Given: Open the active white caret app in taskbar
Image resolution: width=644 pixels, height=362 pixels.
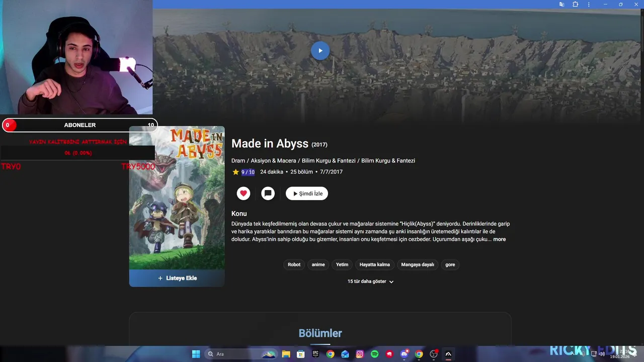Looking at the screenshot, I should (x=448, y=354).
